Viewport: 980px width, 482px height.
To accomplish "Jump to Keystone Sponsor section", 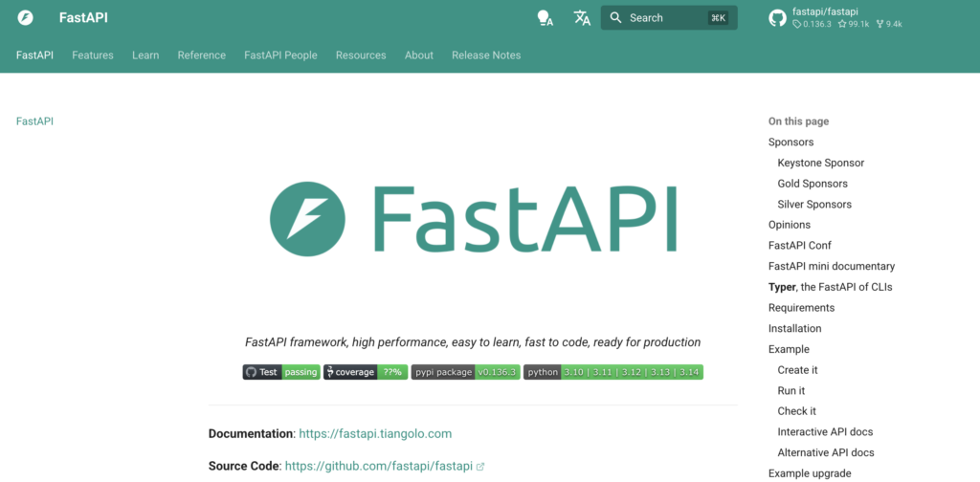I will click(x=820, y=163).
